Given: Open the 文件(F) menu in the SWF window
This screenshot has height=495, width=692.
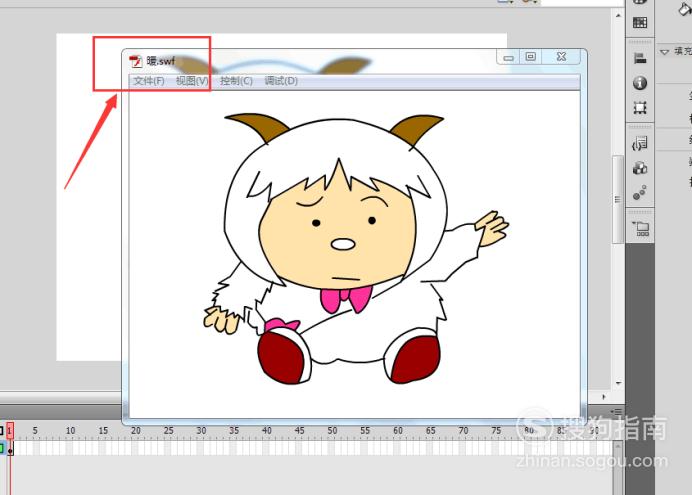Looking at the screenshot, I should pos(149,81).
